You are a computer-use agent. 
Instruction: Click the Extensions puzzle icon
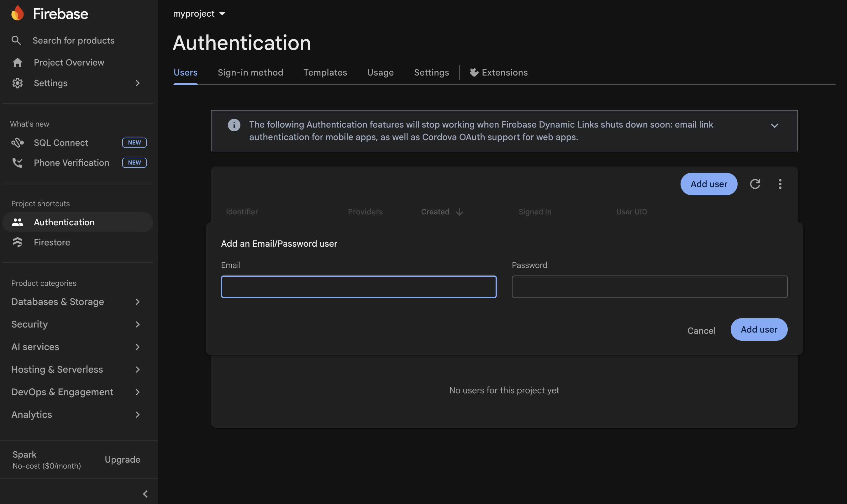click(x=474, y=72)
